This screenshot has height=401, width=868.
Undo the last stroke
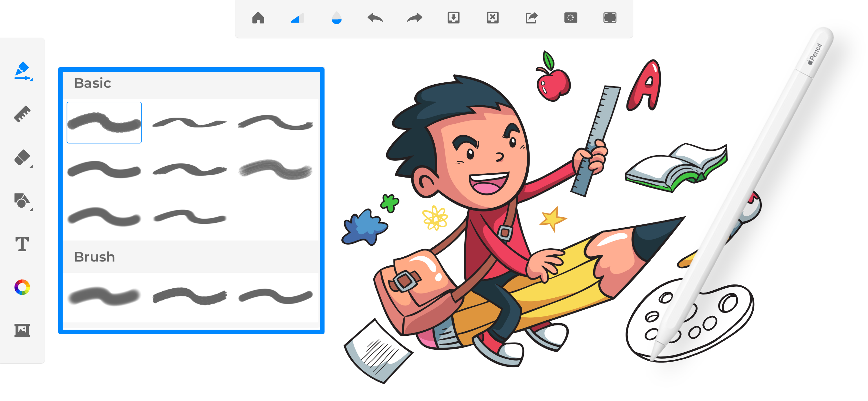click(375, 18)
